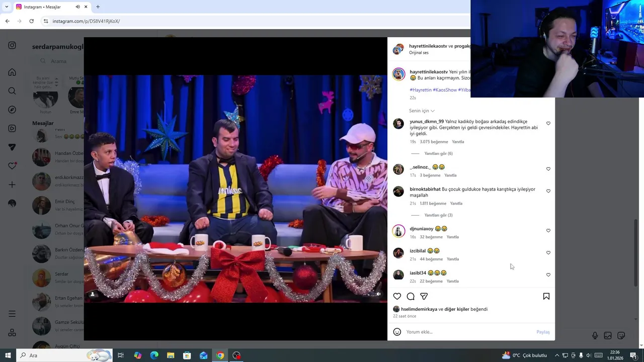Open the Notifications heart icon
Screen dimensions: 644x362
pos(12,166)
